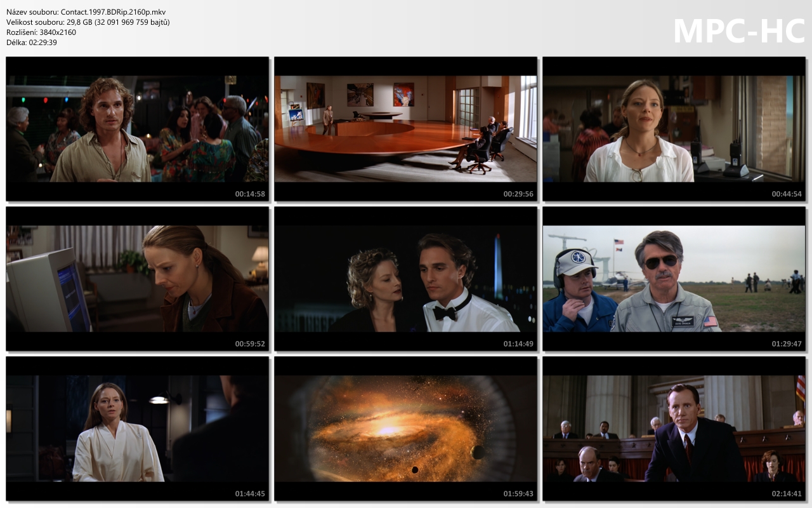Click timestamp text 00:59:52

[250, 344]
